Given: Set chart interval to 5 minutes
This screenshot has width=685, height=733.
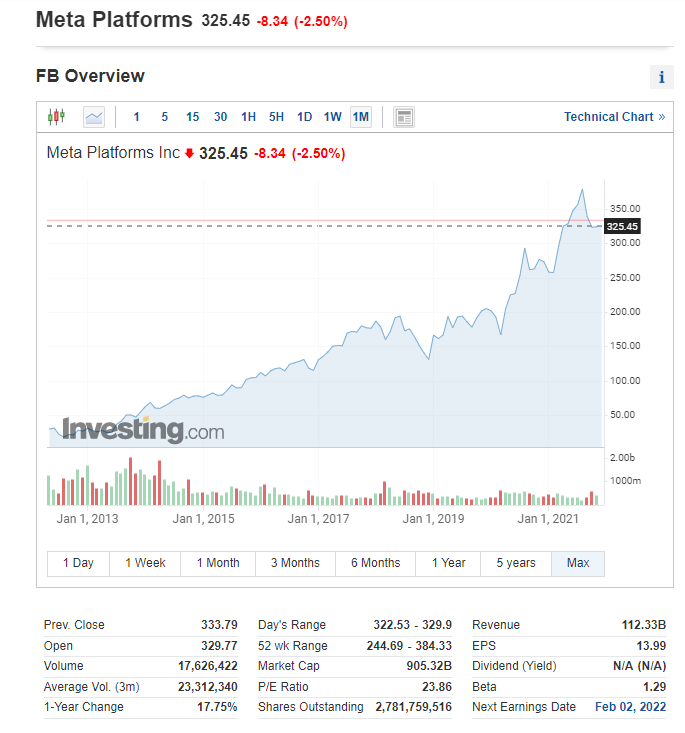Looking at the screenshot, I should click(165, 117).
